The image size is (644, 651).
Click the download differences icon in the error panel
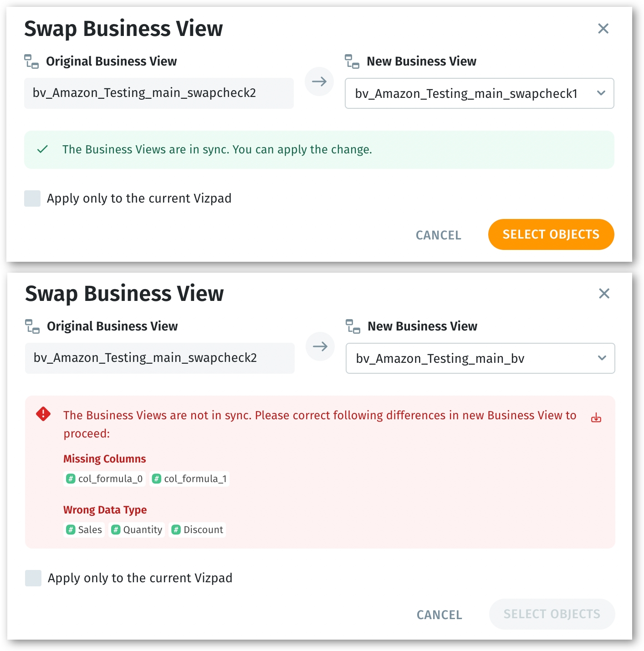[596, 418]
